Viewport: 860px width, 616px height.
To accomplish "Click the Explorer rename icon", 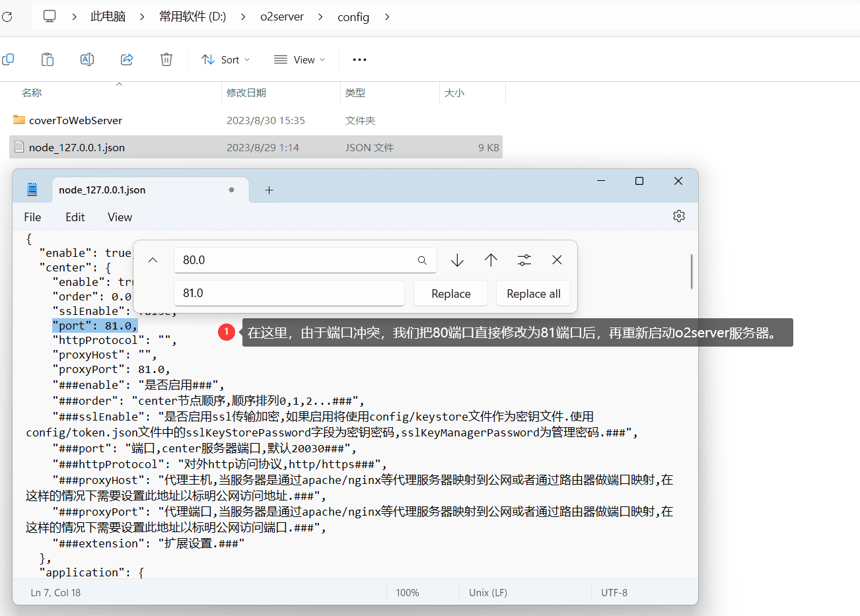I will [x=87, y=59].
